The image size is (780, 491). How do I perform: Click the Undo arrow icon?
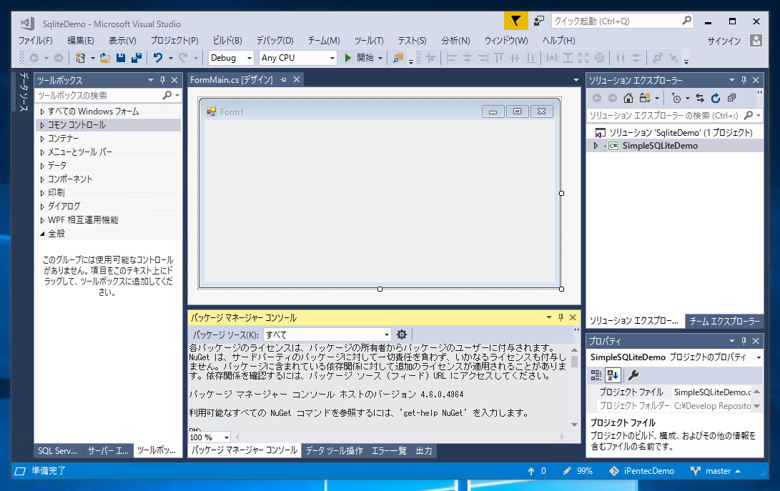point(158,58)
